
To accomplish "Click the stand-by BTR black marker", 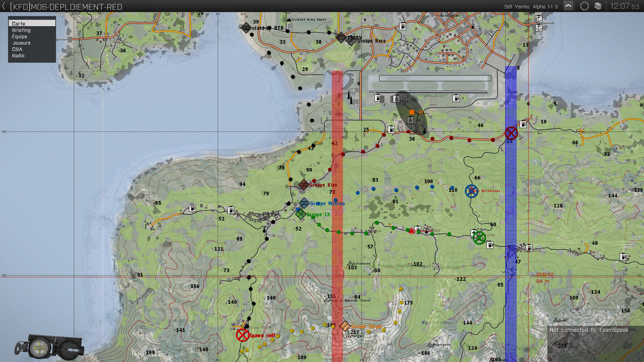I will coord(246,28).
